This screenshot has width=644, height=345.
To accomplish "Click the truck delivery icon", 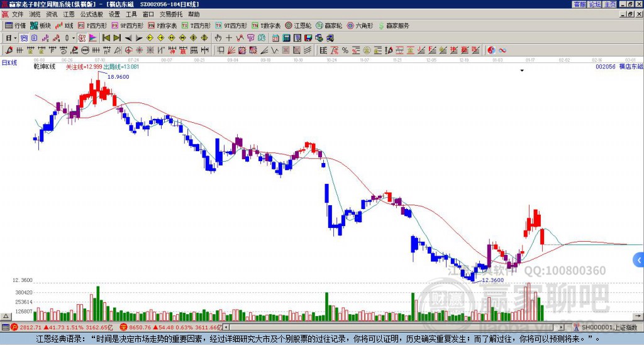I will click(x=330, y=38).
